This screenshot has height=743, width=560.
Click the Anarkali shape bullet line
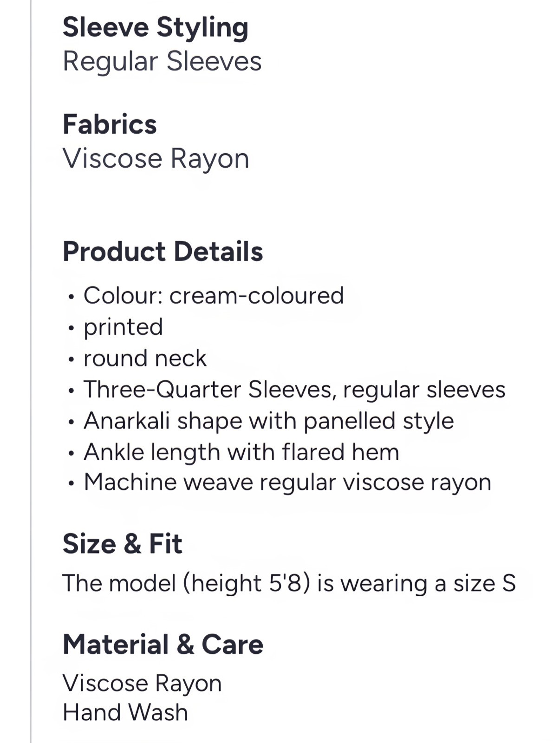click(268, 421)
